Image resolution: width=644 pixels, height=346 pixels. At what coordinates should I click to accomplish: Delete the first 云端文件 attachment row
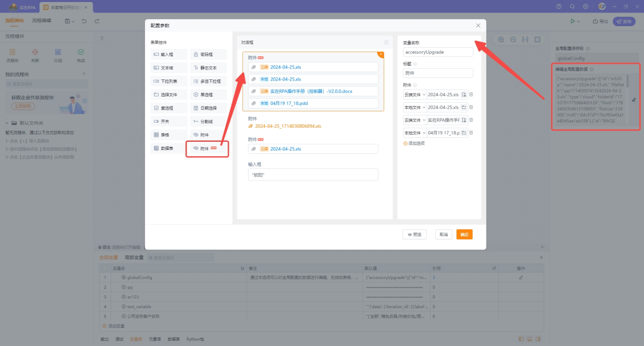pos(471,95)
